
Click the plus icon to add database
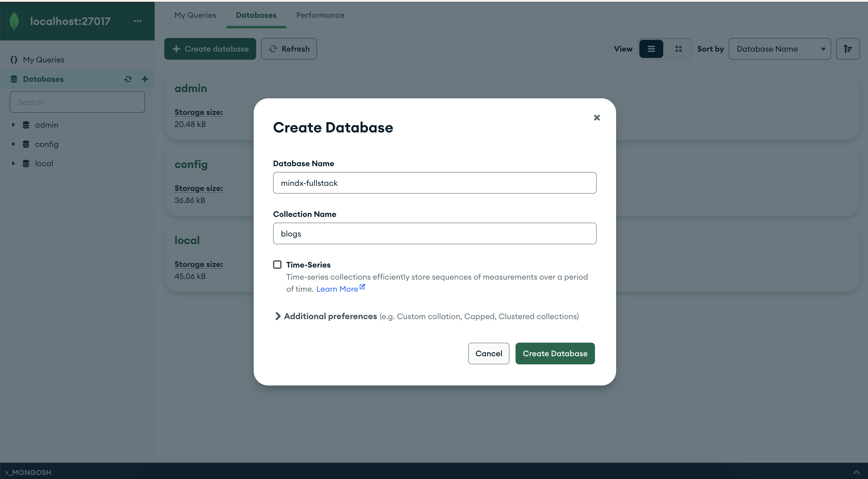click(x=145, y=79)
